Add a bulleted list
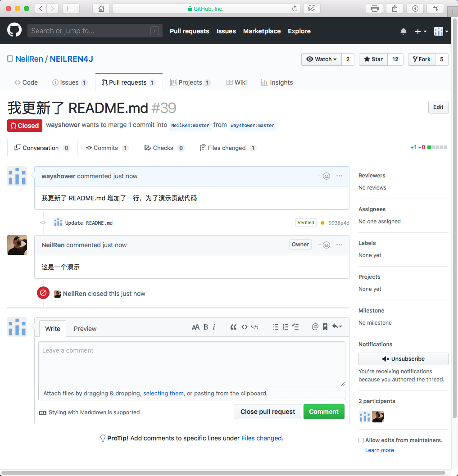The height and width of the screenshot is (476, 458). pos(275,327)
